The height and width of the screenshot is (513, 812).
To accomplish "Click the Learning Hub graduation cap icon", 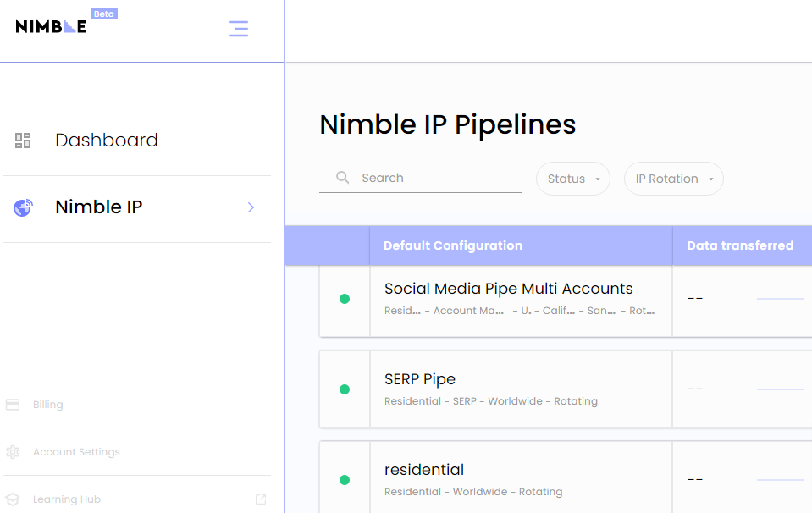I will 13,499.
